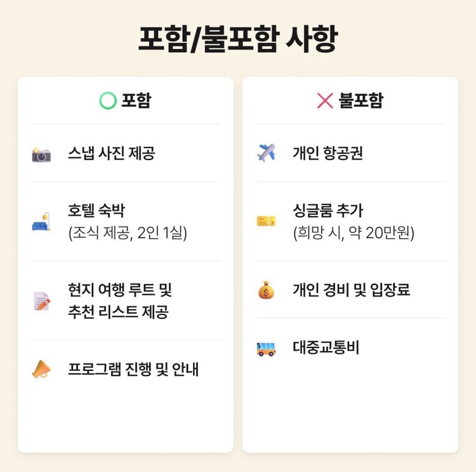Click the red X icon next to 불포함
476x472 pixels.
tap(325, 100)
